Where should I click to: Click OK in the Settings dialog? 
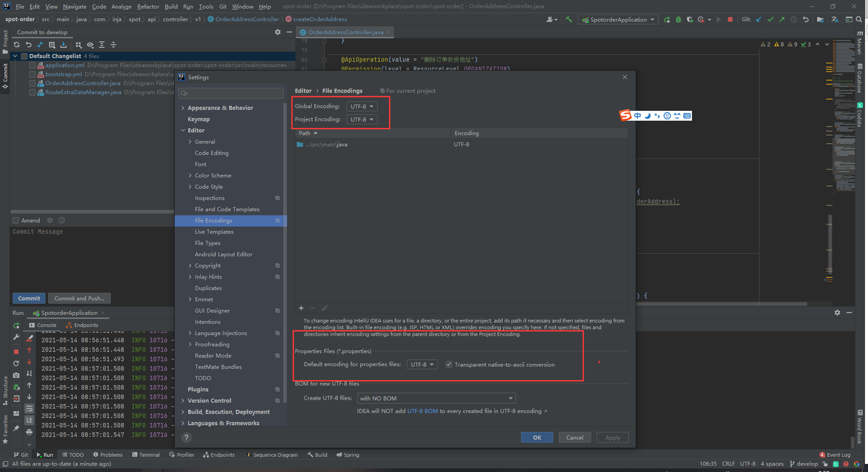point(537,437)
